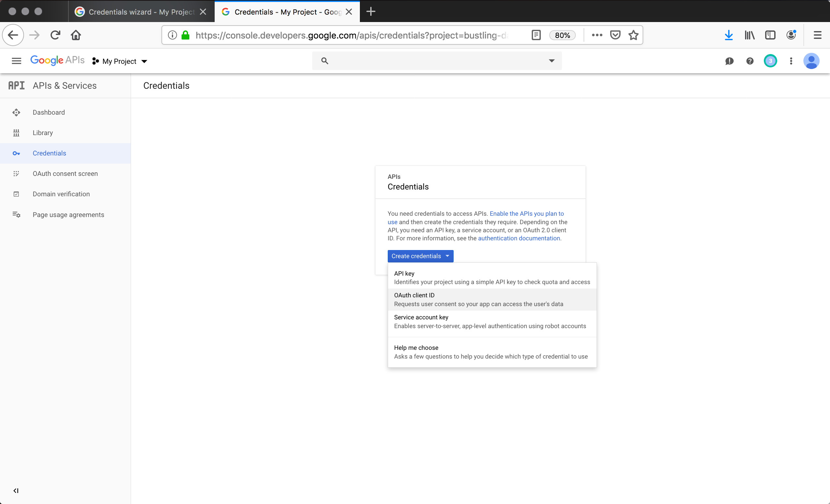Open the Firefox hamburger menu

pos(818,35)
